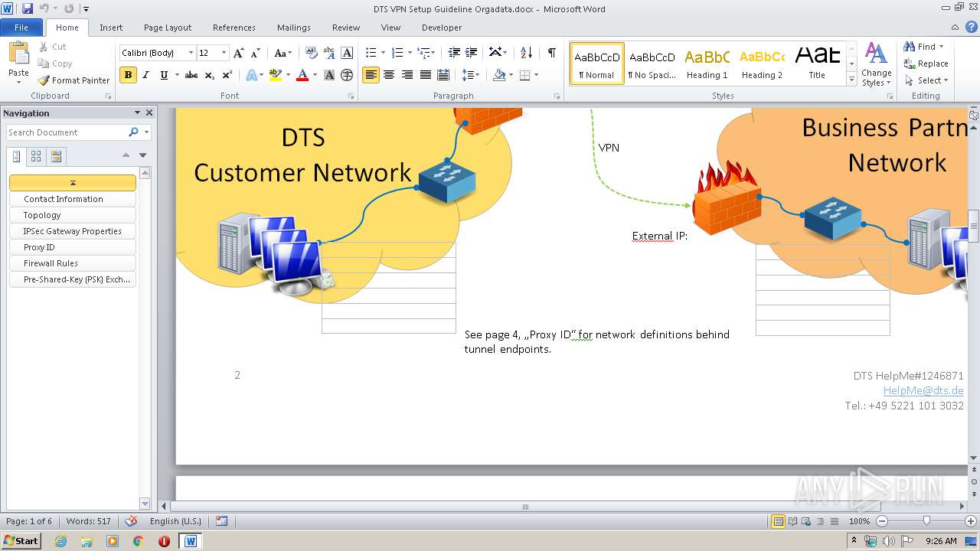Toggle bold formatting
Viewport: 980px width, 551px height.
(128, 75)
